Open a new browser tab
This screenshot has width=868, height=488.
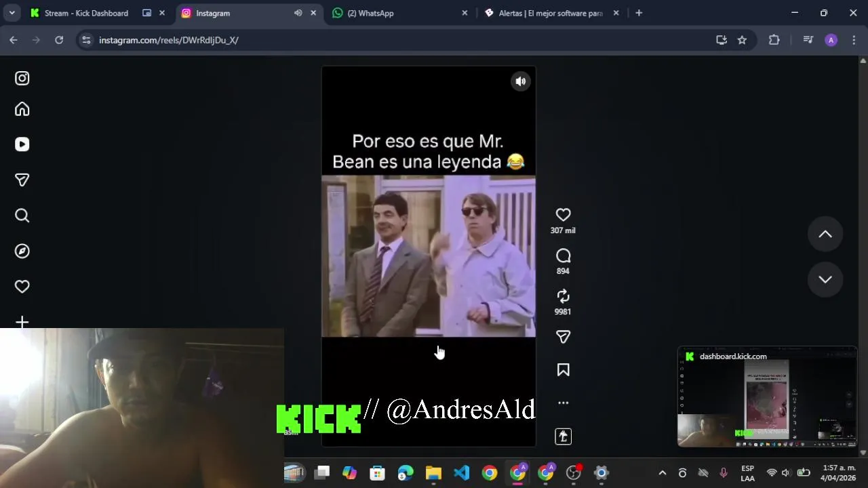pos(639,13)
